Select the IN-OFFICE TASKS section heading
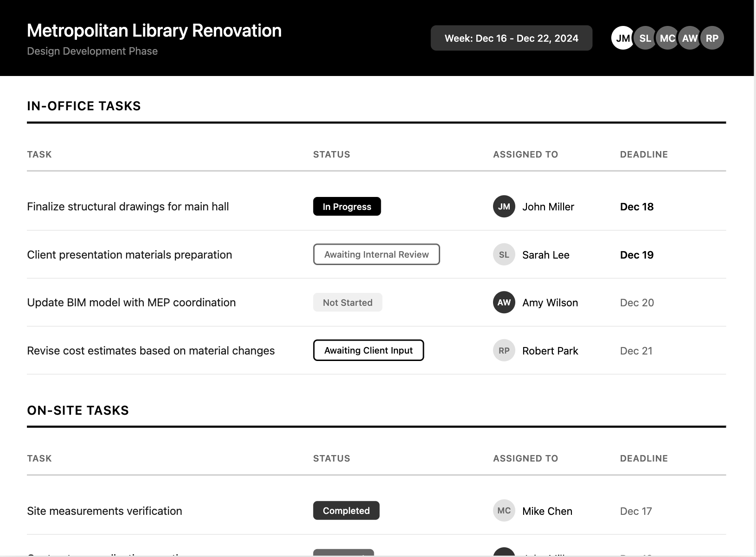The height and width of the screenshot is (557, 756). (x=84, y=106)
